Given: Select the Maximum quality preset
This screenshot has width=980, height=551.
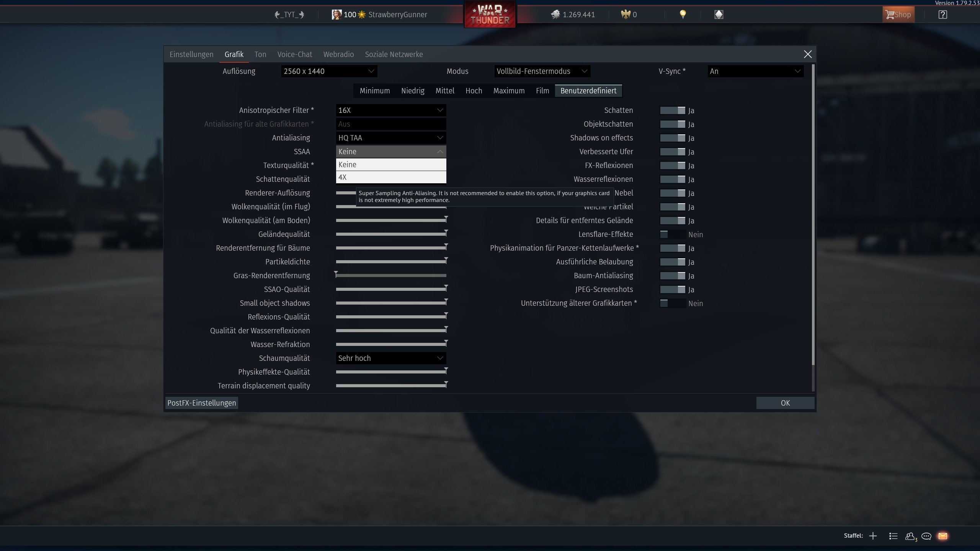Looking at the screenshot, I should coord(509,91).
